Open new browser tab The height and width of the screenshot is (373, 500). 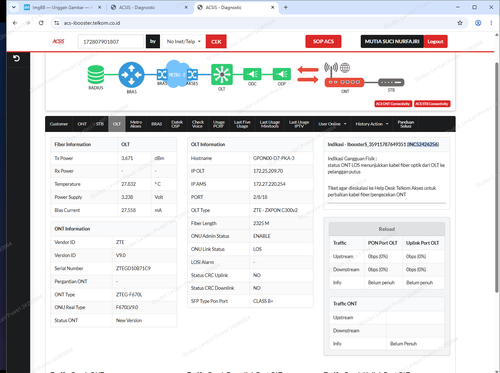pyautogui.click(x=286, y=7)
